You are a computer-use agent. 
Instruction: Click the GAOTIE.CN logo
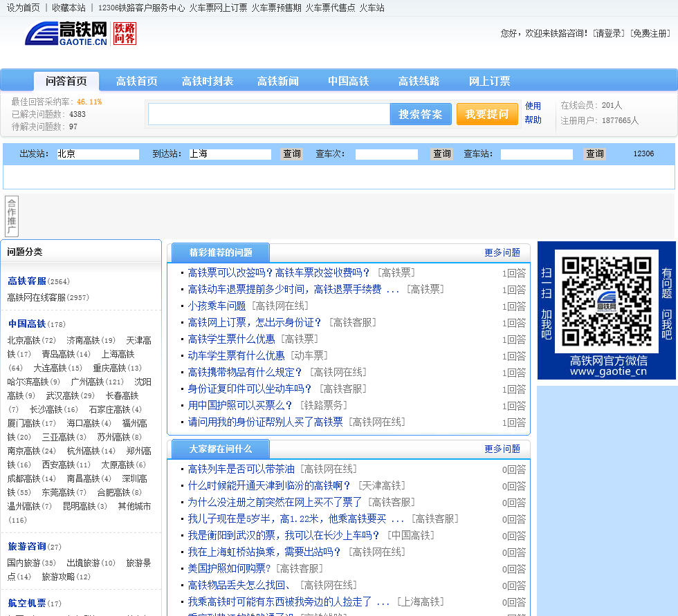(66, 34)
